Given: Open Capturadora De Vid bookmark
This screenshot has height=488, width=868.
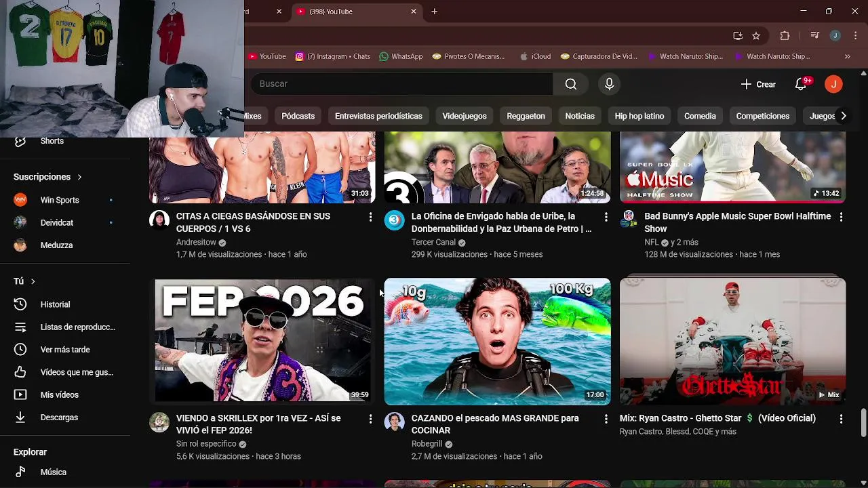Looking at the screenshot, I should tap(599, 57).
